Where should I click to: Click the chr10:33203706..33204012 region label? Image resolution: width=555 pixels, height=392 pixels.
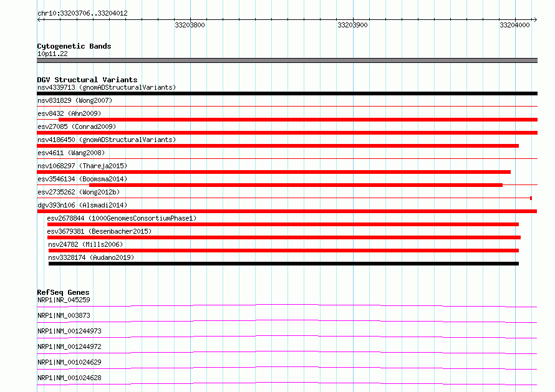[x=82, y=13]
